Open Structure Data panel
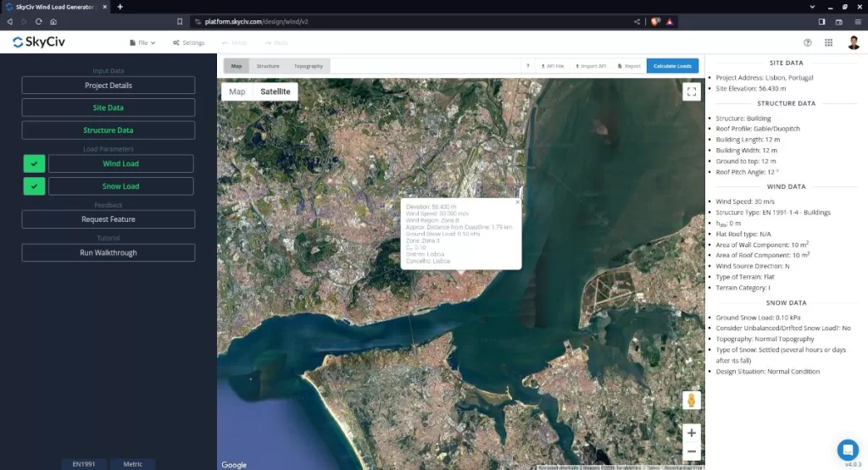 108,130
